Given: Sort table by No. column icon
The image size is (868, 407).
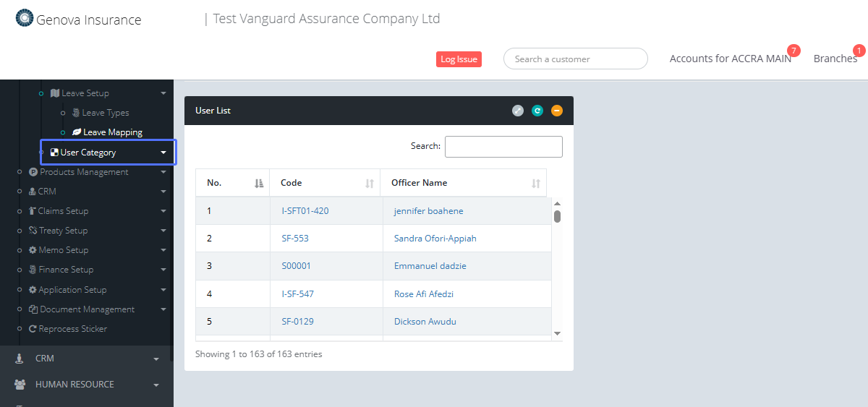Looking at the screenshot, I should click(x=259, y=184).
